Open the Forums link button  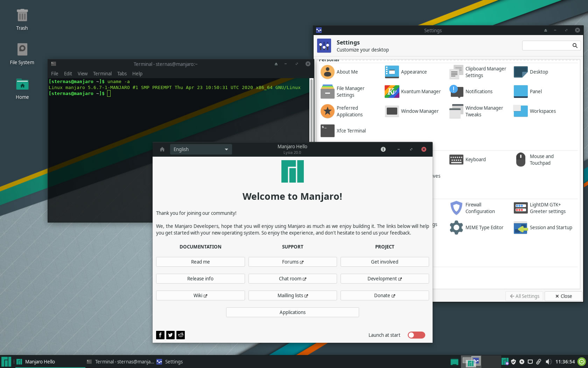point(293,262)
